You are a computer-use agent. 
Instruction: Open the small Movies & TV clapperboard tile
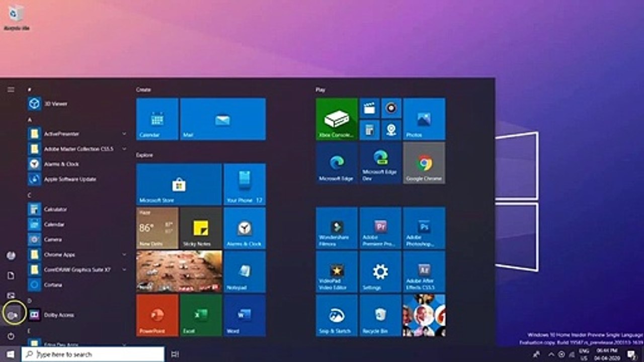369,108
